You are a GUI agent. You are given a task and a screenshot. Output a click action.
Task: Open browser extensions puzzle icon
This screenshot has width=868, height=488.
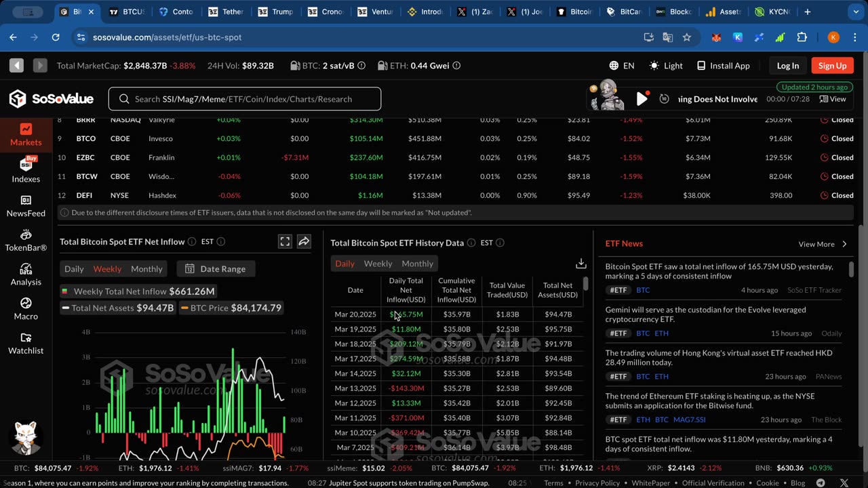click(x=802, y=37)
